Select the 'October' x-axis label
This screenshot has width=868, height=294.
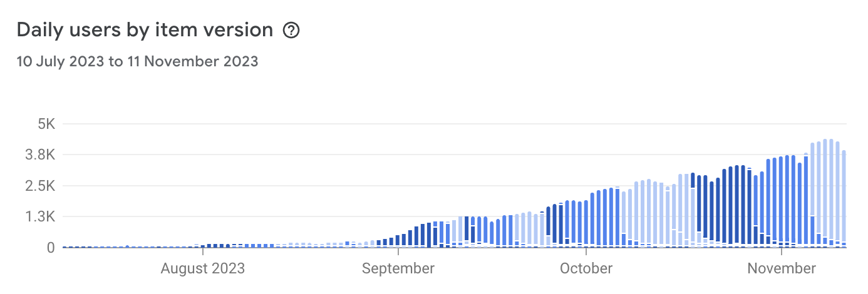586,269
